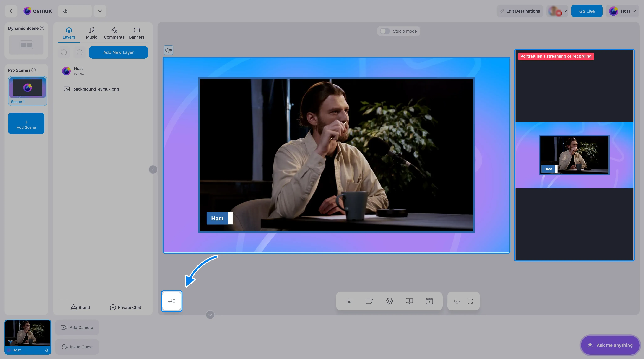Toggle the camera icon in bottom toolbar
The image size is (644, 359).
[x=369, y=301]
